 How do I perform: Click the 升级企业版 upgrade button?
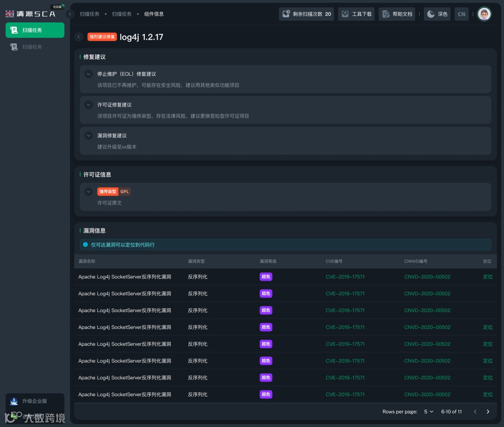pyautogui.click(x=35, y=401)
